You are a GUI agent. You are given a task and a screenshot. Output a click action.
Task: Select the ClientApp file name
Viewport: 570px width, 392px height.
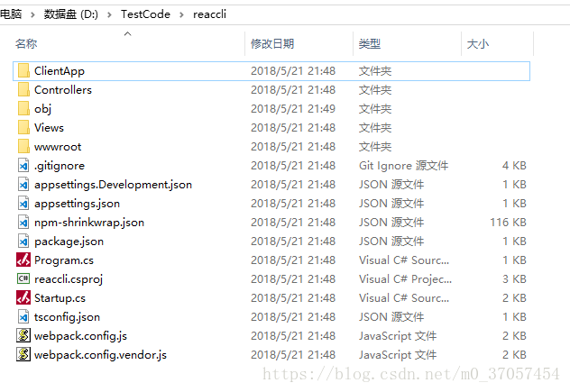click(60, 71)
